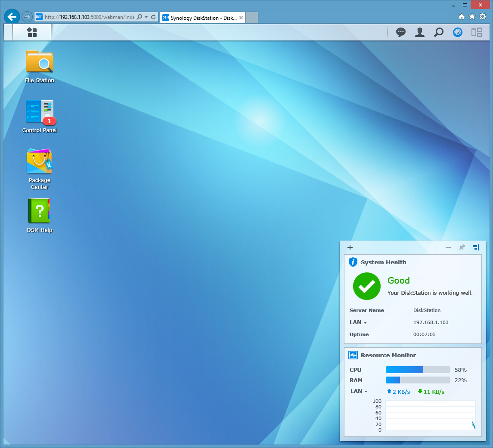The image size is (493, 448).
Task: Open browser Home icon
Action: click(462, 17)
